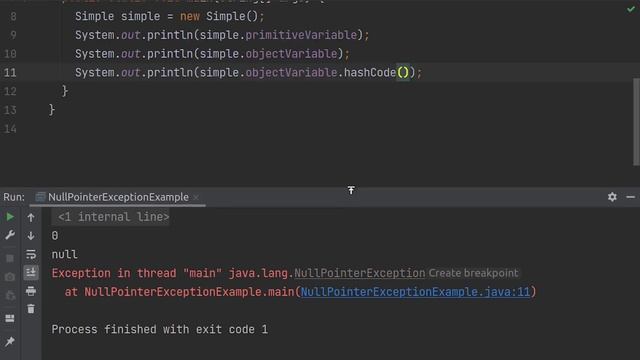Click the NullPointerException class link

pos(360,273)
